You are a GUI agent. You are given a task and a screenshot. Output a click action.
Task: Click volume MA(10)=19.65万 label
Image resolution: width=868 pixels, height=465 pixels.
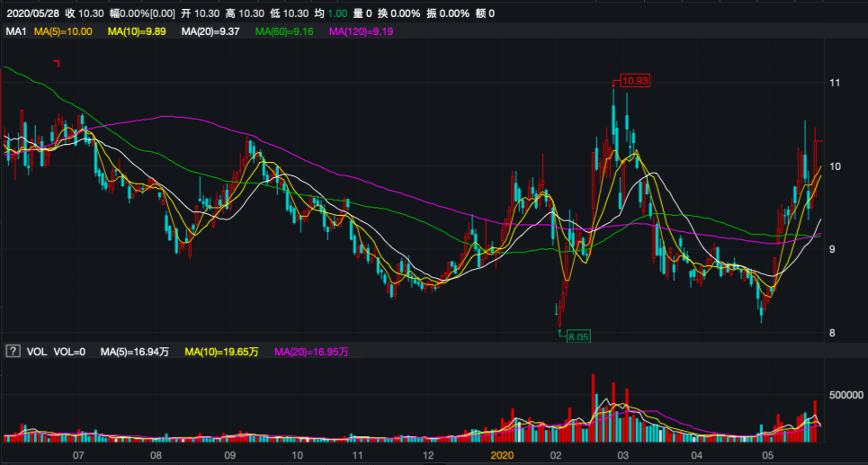[221, 352]
